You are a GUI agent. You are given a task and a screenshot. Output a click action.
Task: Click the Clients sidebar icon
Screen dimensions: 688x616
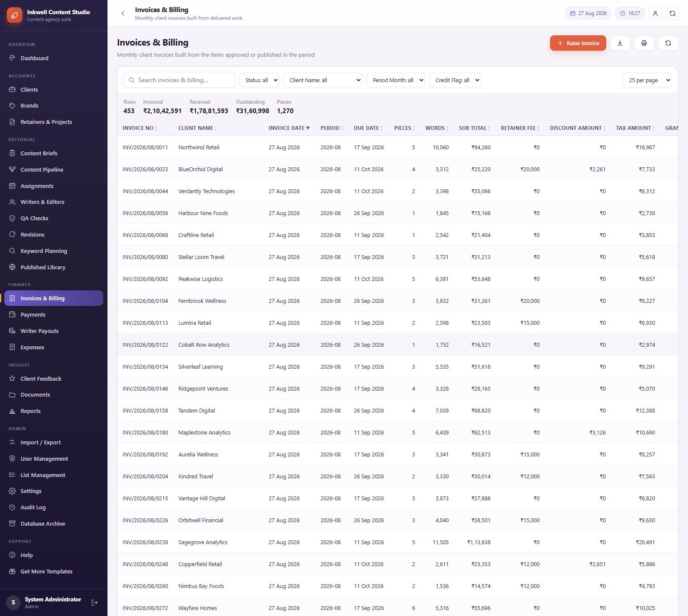12,89
